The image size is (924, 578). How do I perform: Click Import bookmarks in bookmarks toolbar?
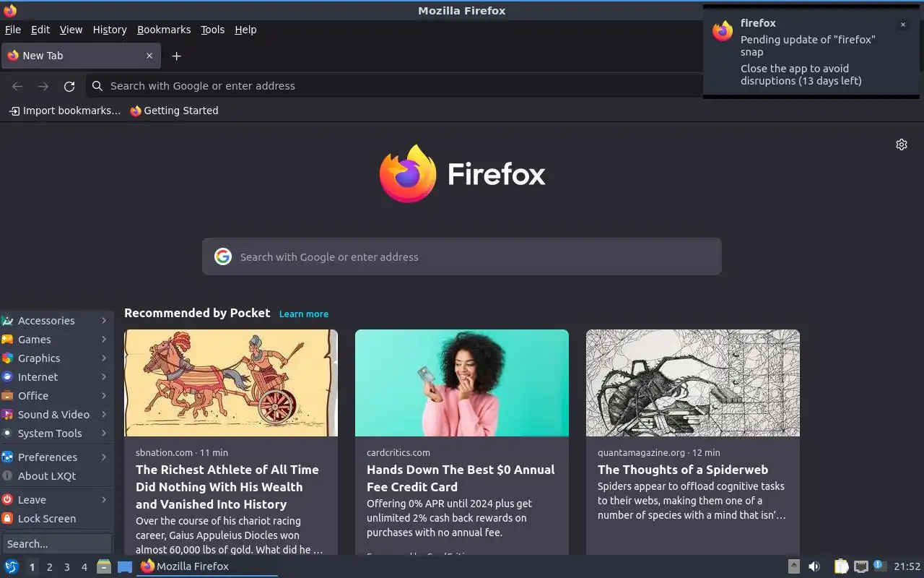[64, 111]
